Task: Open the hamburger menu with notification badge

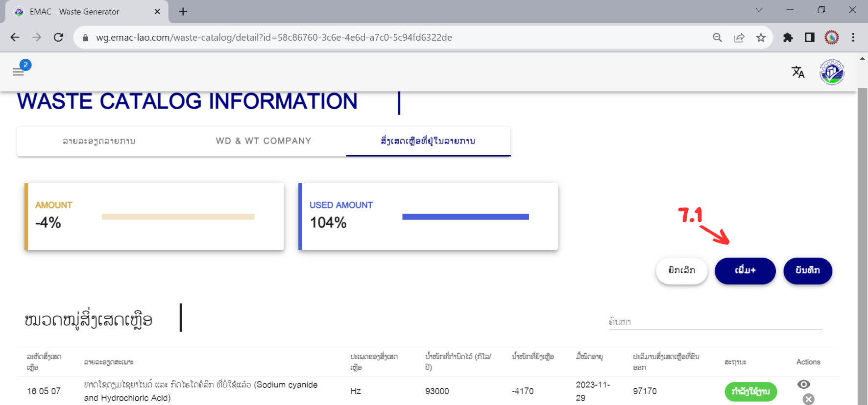Action: tap(18, 72)
